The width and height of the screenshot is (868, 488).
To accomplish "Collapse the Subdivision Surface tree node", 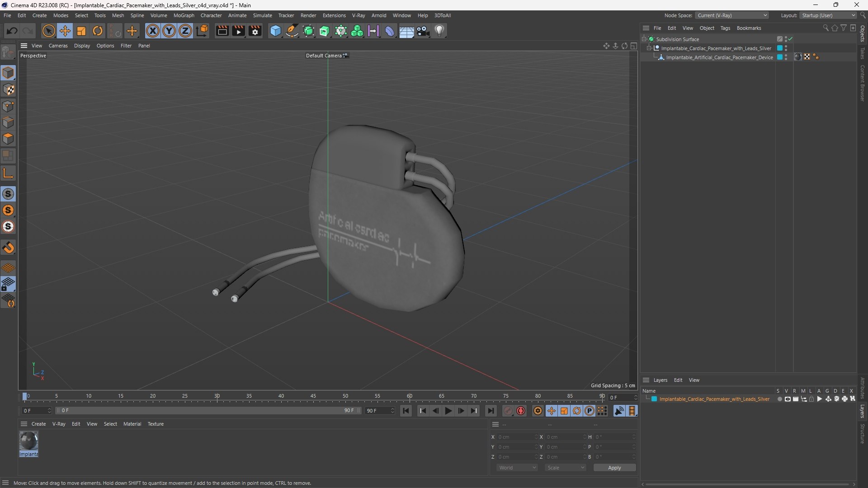I will coord(644,39).
